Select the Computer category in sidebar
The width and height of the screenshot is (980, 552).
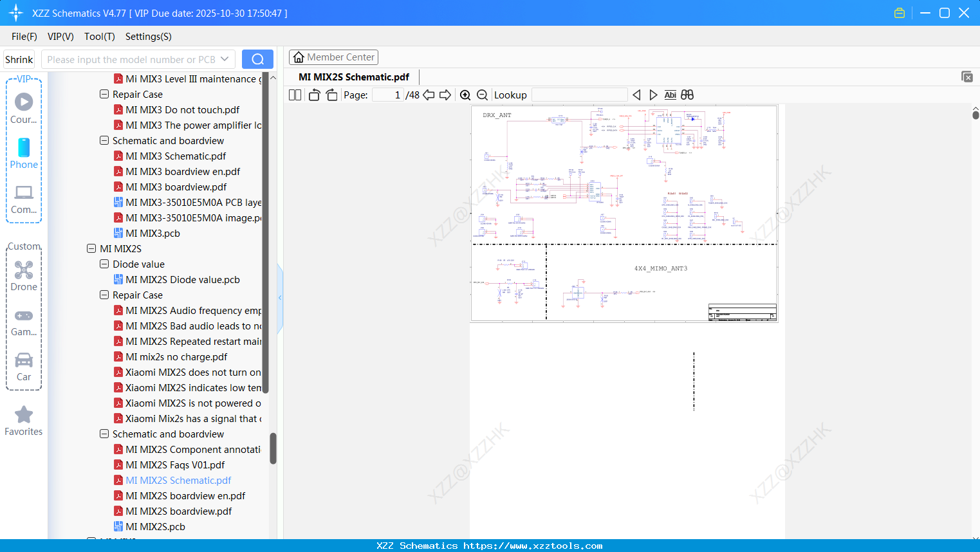24,199
